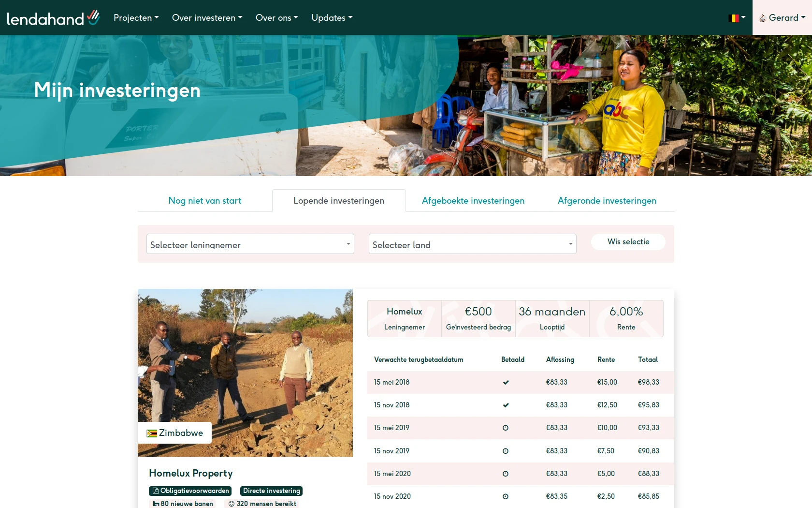Click the pending clock icon for 15 nov 2019
This screenshot has height=508, width=812.
point(506,451)
